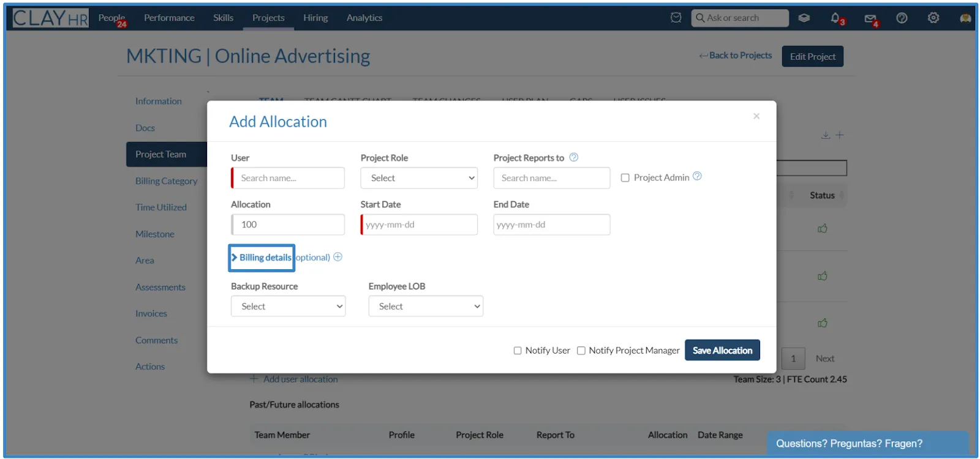Click the Add user allocation link
Image resolution: width=980 pixels, height=459 pixels.
pyautogui.click(x=294, y=379)
